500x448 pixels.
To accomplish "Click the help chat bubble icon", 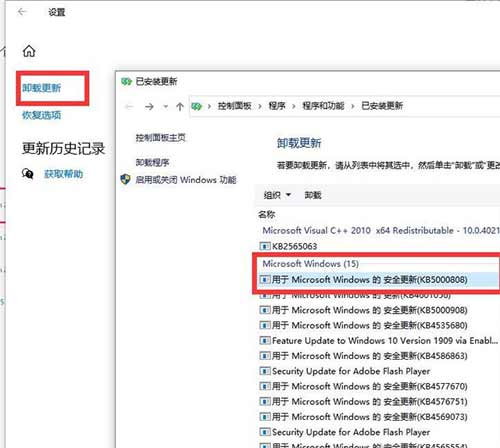I will 28,174.
